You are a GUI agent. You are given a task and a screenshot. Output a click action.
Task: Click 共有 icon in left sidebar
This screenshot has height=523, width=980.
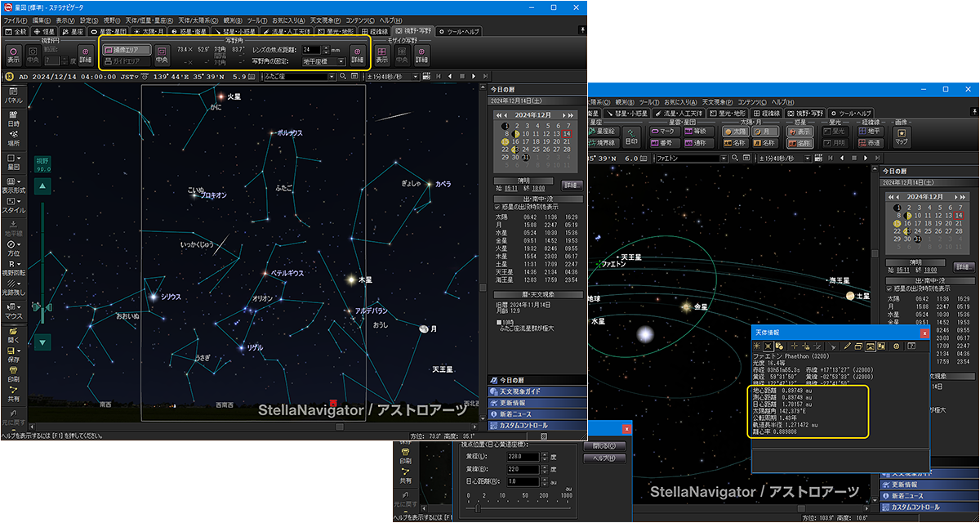[x=13, y=395]
